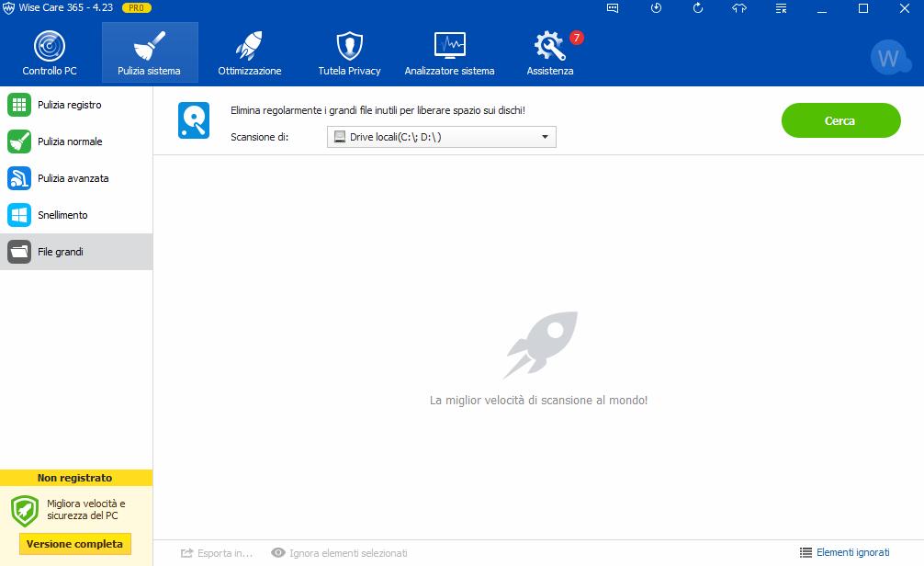Click the dropdown arrow for local drives
Viewport: 924px width, 566px height.
pyautogui.click(x=545, y=137)
